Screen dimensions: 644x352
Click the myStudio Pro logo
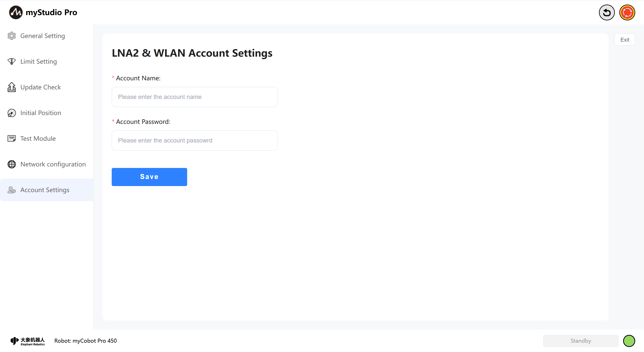tap(16, 12)
